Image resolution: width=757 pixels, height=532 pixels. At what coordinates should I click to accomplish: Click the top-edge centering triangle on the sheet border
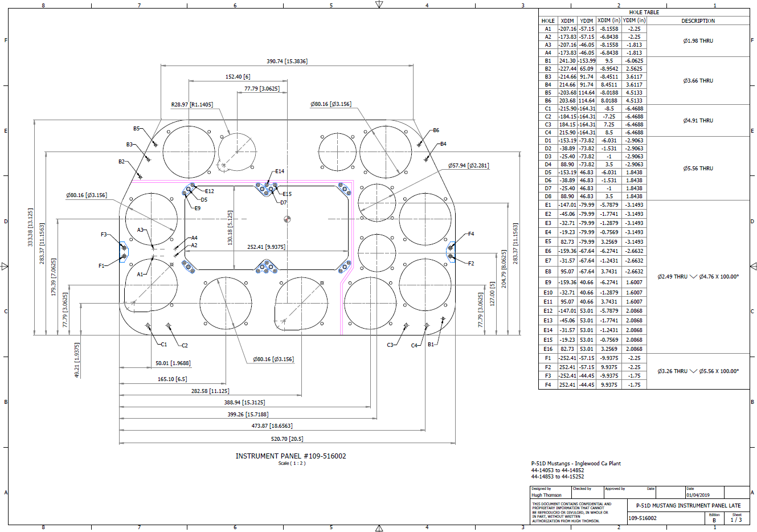379,5
